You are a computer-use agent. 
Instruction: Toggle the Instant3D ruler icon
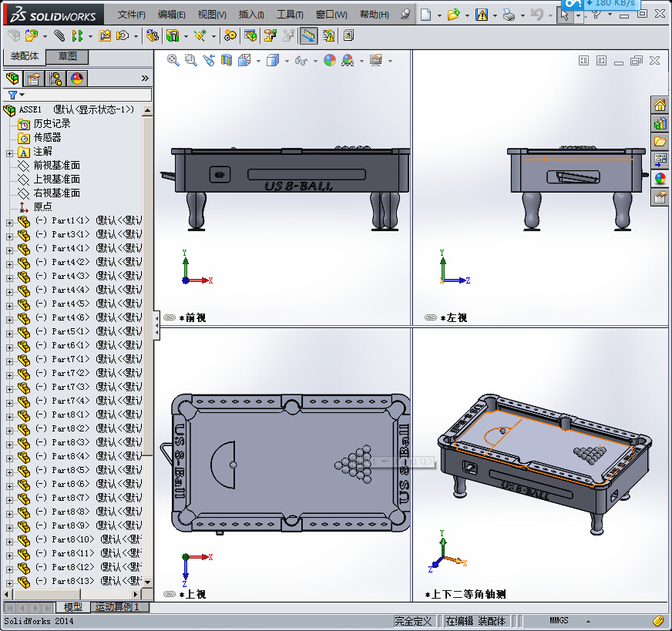[x=308, y=35]
